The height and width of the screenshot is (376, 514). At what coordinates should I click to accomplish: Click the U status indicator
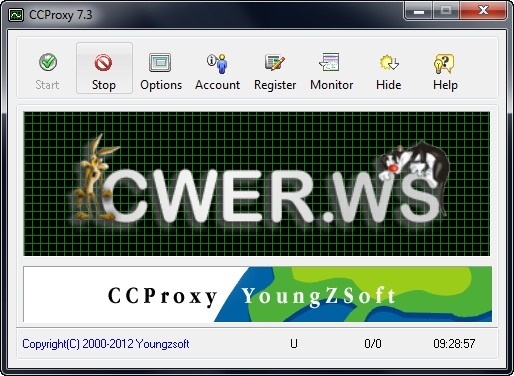click(294, 344)
